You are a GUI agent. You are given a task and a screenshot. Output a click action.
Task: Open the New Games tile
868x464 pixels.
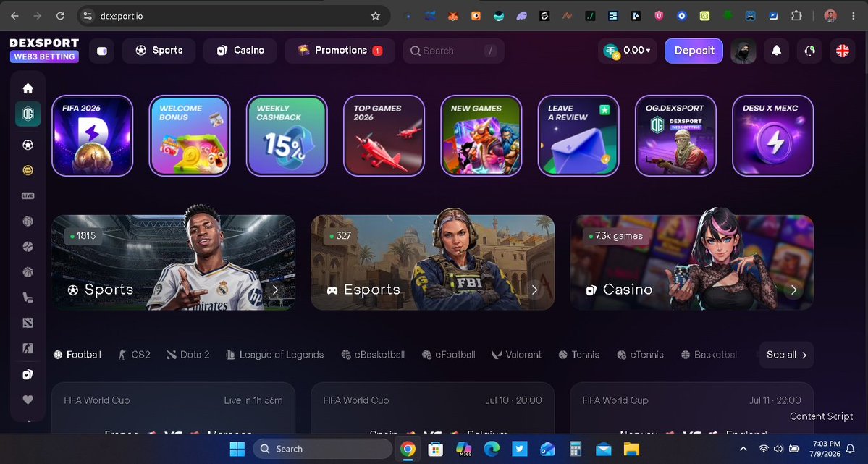481,135
